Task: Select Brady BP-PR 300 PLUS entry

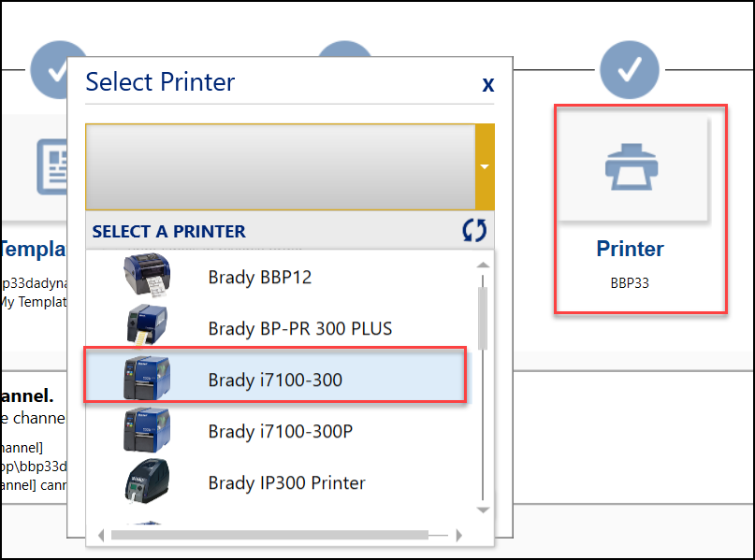Action: click(299, 328)
